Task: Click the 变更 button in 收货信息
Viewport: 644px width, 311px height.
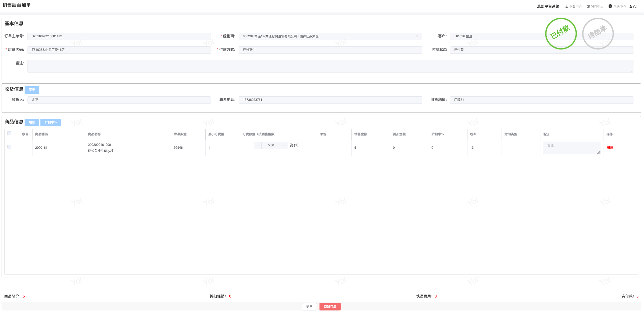Action: 32,90
